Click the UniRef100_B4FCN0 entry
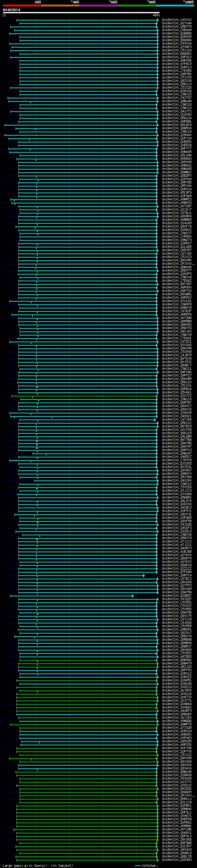The height and width of the screenshot is (868, 197). tap(176, 372)
